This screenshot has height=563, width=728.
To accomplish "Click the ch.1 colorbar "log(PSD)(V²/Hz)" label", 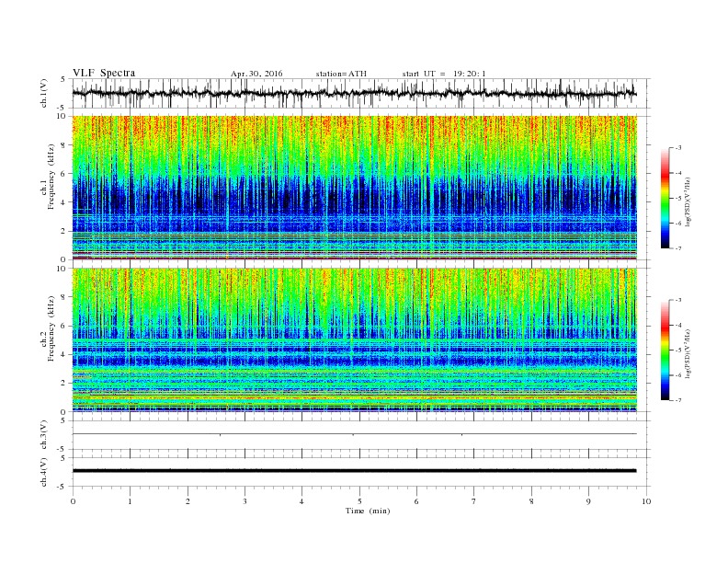I will point(688,201).
